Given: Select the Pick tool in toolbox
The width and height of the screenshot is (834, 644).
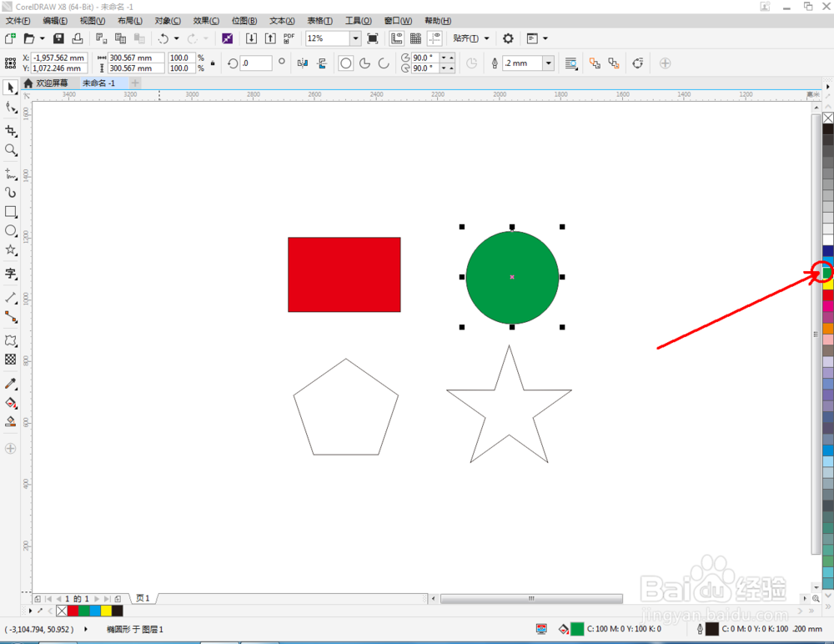Looking at the screenshot, I should (x=11, y=88).
